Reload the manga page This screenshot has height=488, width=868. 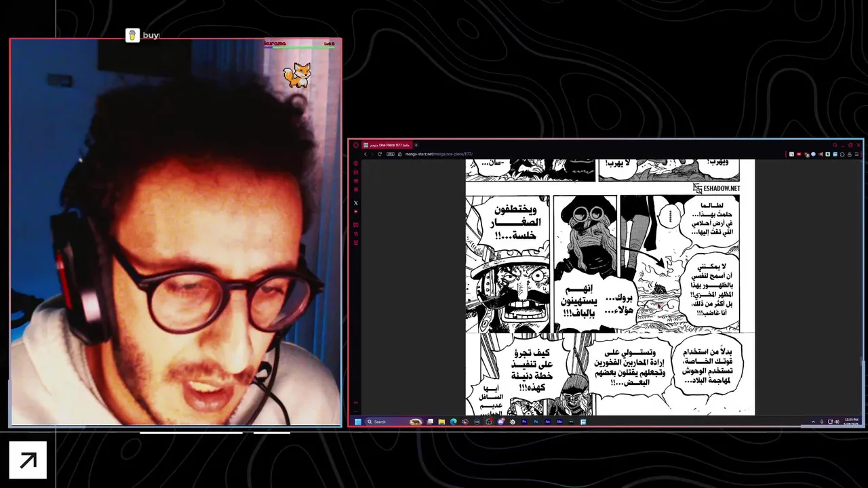click(380, 154)
